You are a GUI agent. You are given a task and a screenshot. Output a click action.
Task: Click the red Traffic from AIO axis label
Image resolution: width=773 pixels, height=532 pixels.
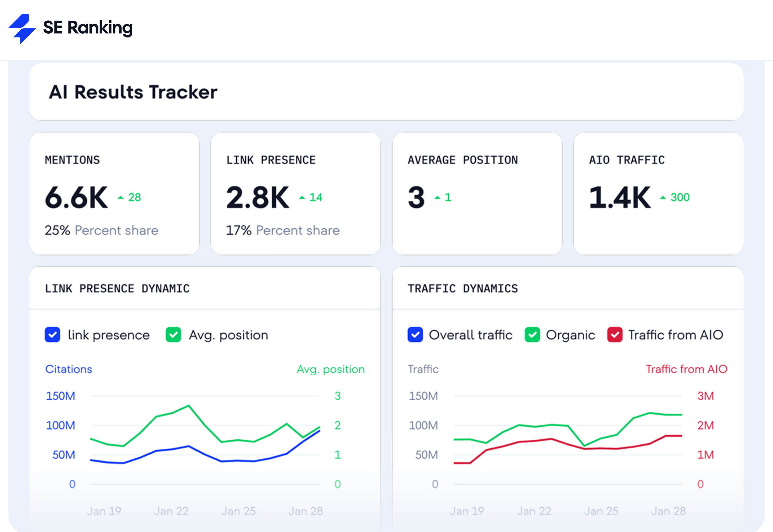tap(687, 369)
